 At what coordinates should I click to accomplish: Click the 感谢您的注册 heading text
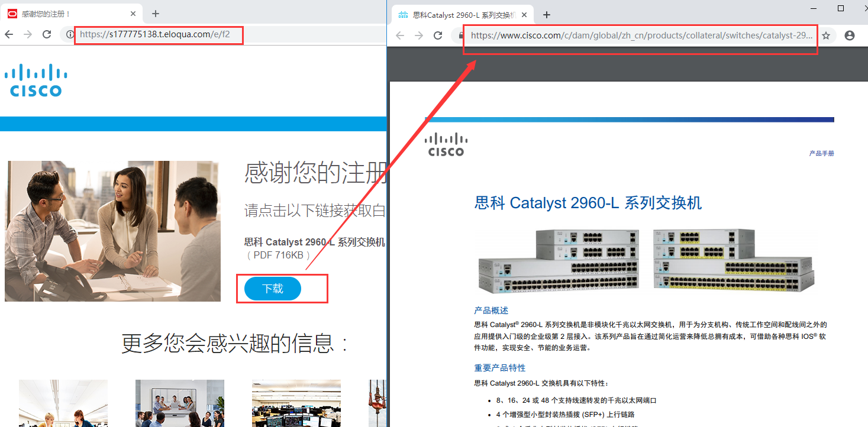click(x=315, y=172)
